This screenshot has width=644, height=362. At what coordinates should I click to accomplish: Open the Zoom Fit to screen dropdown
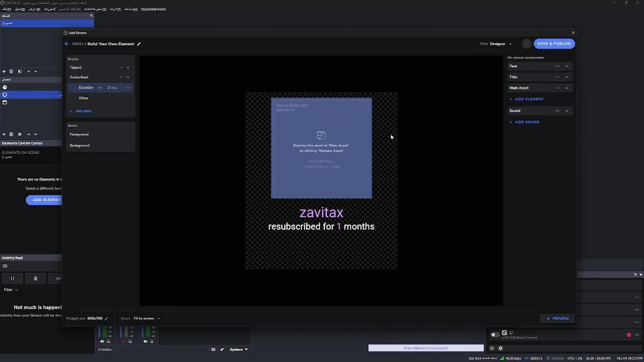[147, 318]
